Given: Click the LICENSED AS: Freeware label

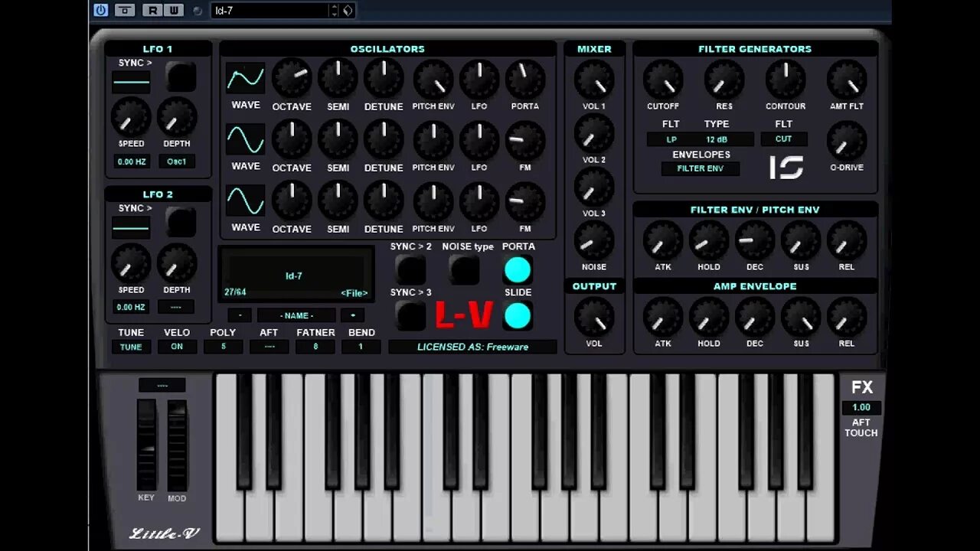Looking at the screenshot, I should pyautogui.click(x=472, y=347).
